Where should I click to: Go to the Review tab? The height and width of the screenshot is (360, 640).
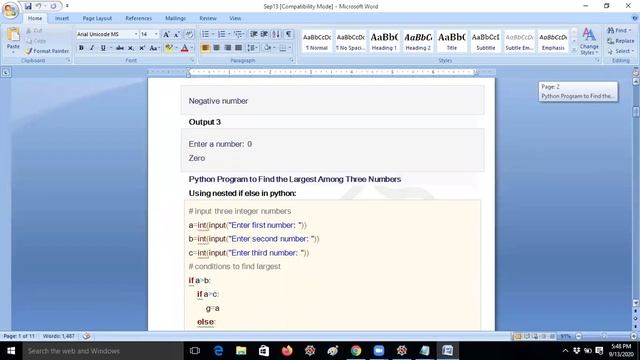[x=208, y=18]
